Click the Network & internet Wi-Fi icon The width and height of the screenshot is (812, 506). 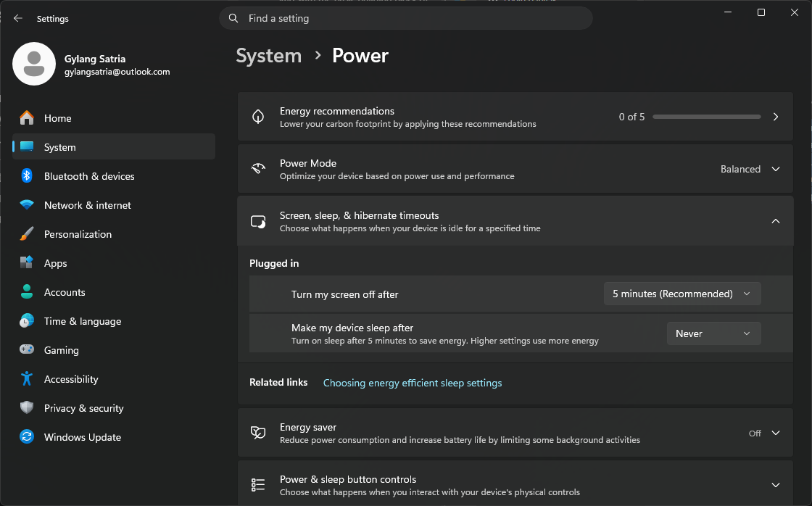27,205
